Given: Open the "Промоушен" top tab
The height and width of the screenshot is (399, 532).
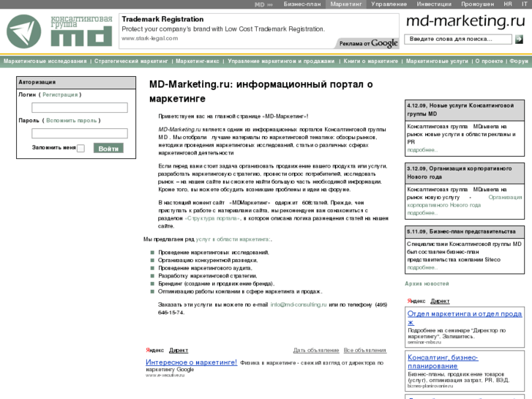Looking at the screenshot, I should tap(477, 4).
